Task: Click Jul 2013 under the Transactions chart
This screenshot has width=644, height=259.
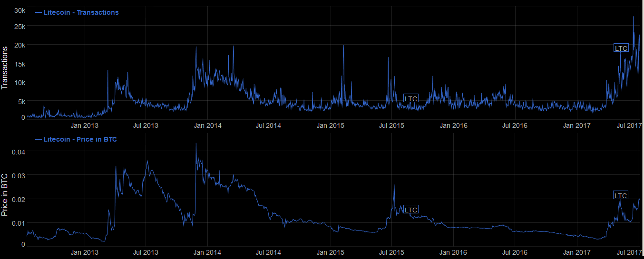Action: pos(145,125)
